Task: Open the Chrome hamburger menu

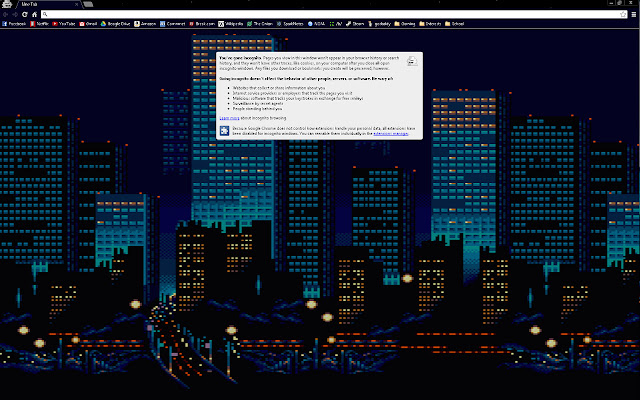Action: (x=633, y=14)
